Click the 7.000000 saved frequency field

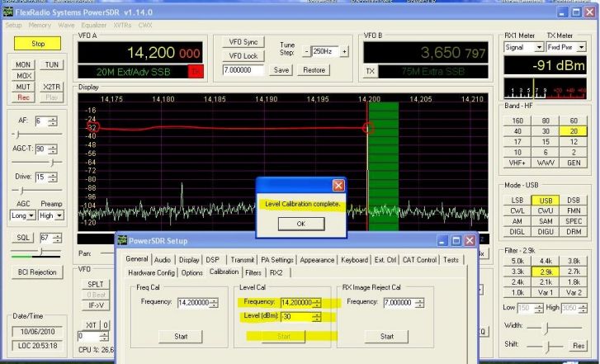pos(243,70)
